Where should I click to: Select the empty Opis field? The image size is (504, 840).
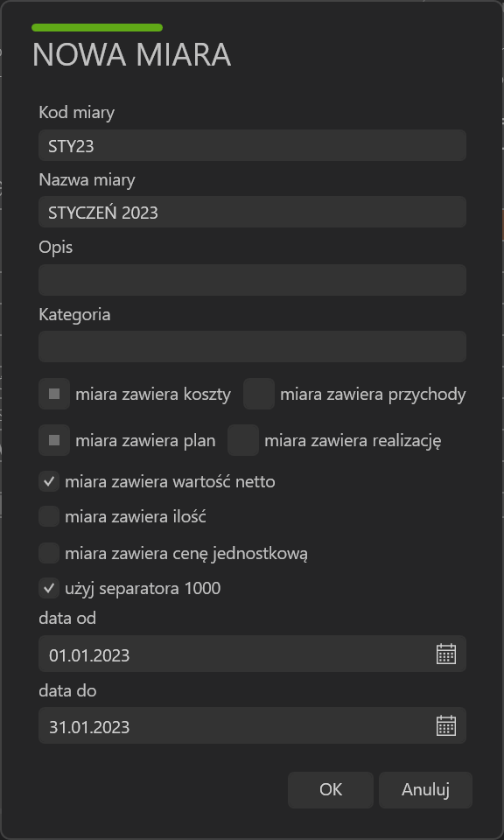click(252, 280)
